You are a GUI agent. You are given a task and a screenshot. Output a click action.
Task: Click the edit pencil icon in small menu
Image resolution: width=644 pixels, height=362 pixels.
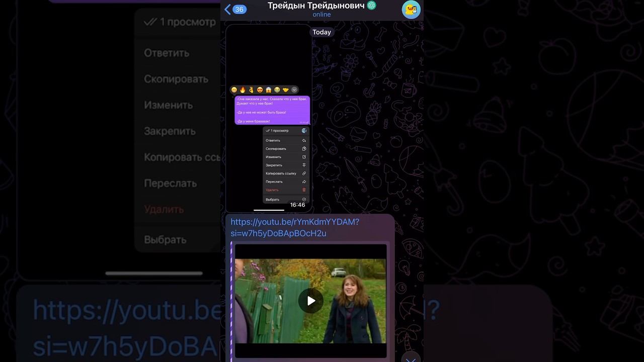click(304, 157)
